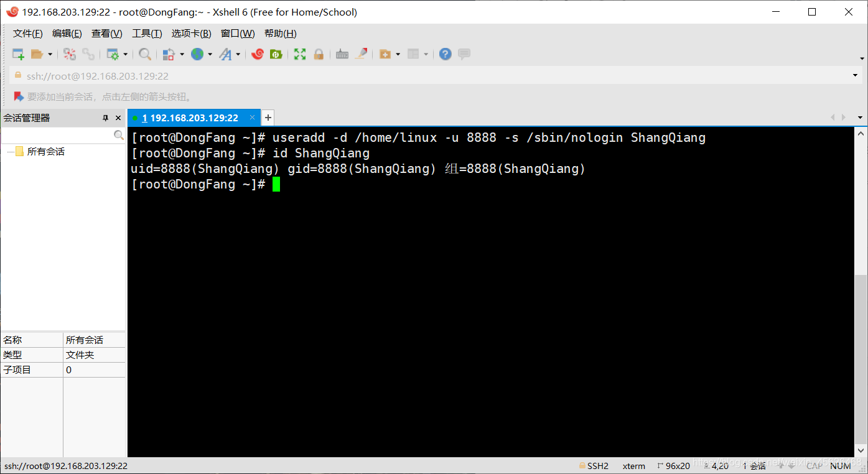
Task: Toggle full screen green arrows icon
Action: pyautogui.click(x=300, y=54)
